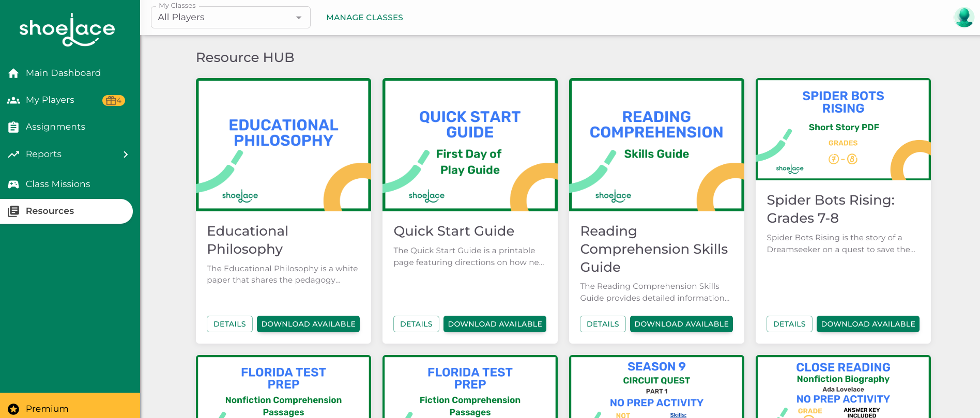
Task: Download Spider Bots Rising Grades 7-8
Action: [868, 324]
